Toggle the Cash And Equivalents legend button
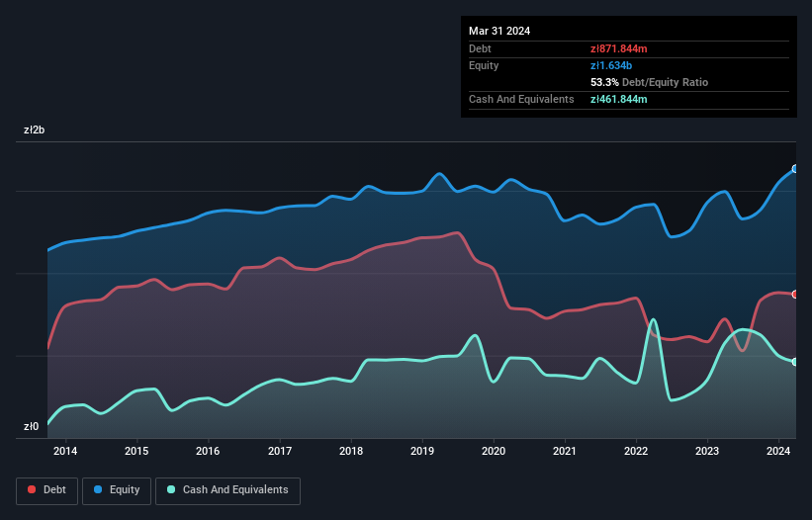Viewport: 812px width, 520px height. (x=227, y=490)
